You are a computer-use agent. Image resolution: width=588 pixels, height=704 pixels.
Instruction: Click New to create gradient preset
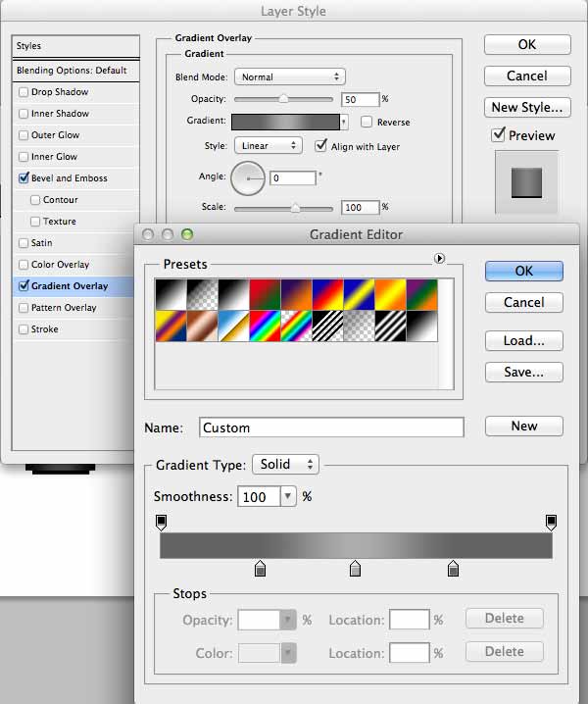click(x=524, y=426)
